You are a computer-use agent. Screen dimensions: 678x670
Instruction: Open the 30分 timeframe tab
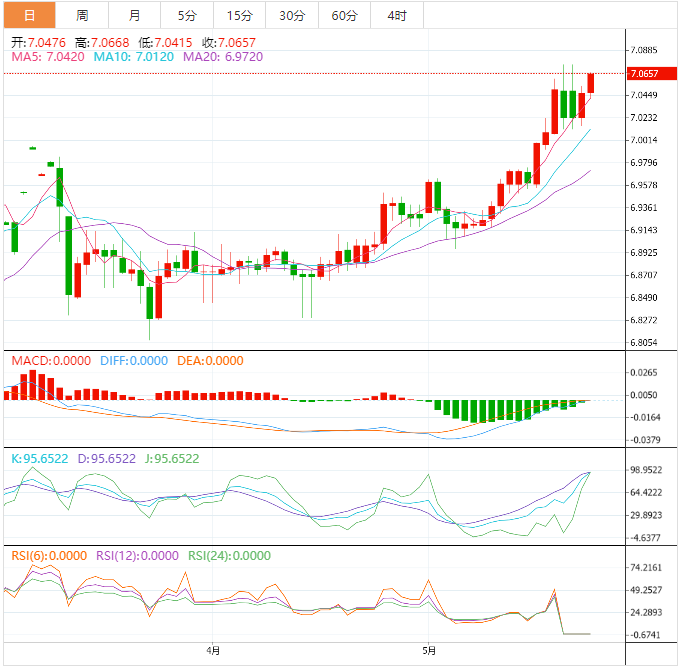coord(292,15)
